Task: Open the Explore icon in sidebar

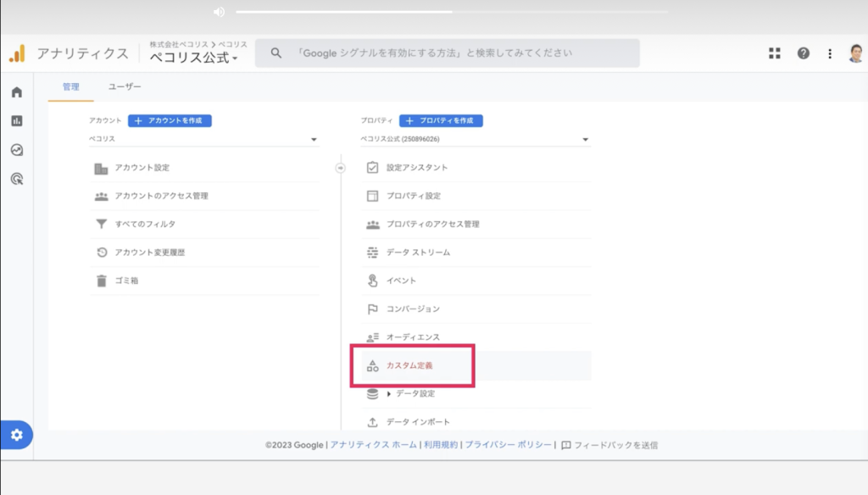Action: [17, 150]
